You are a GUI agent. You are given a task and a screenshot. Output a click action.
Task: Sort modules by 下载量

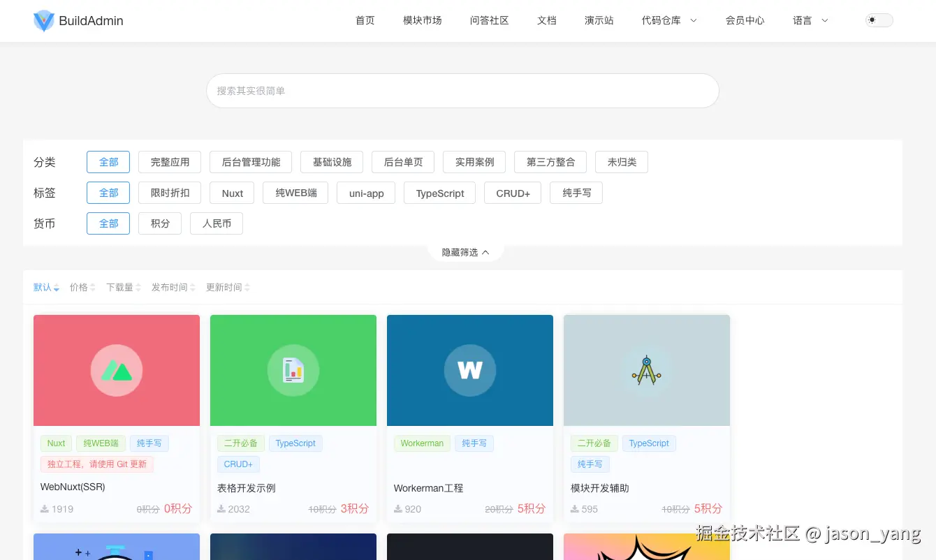point(124,287)
